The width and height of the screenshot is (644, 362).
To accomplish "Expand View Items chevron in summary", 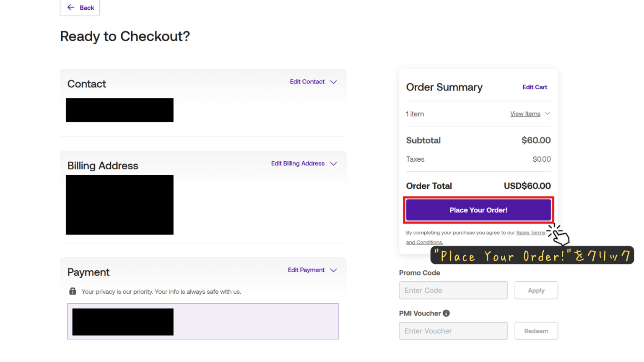I will tap(547, 114).
